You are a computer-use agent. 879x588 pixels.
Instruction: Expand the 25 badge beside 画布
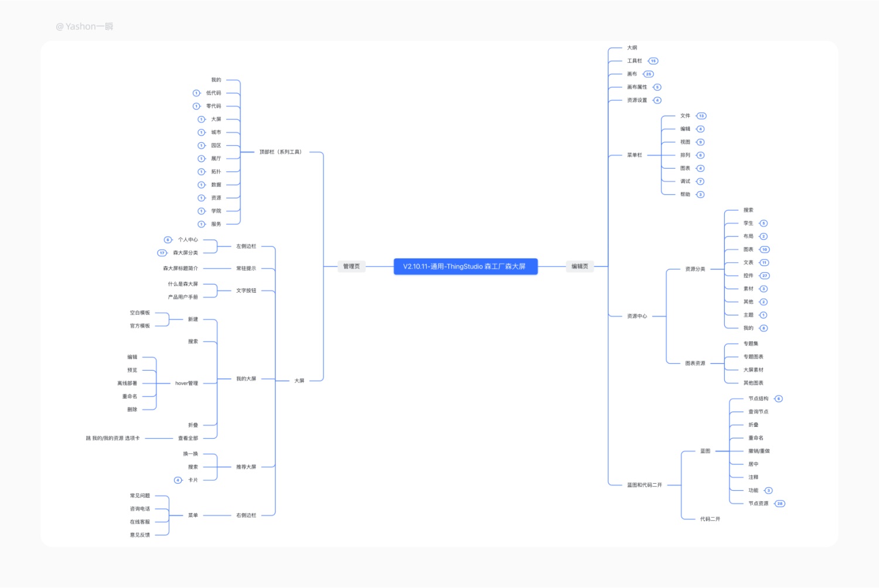(x=648, y=74)
